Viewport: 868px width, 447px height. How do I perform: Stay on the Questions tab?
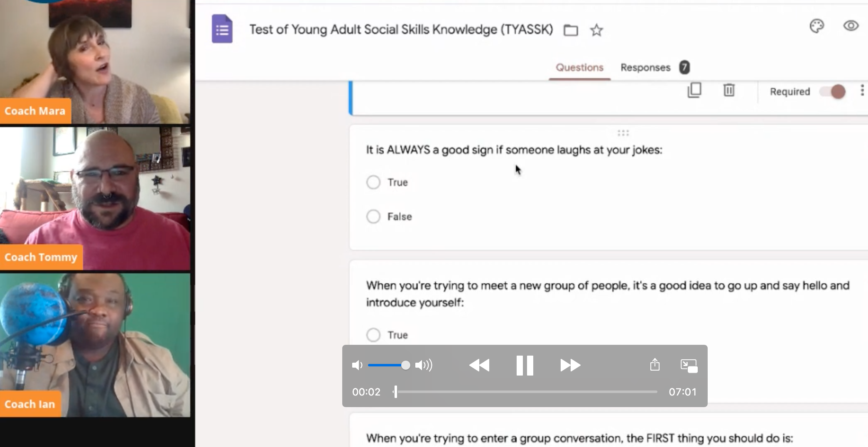(579, 67)
